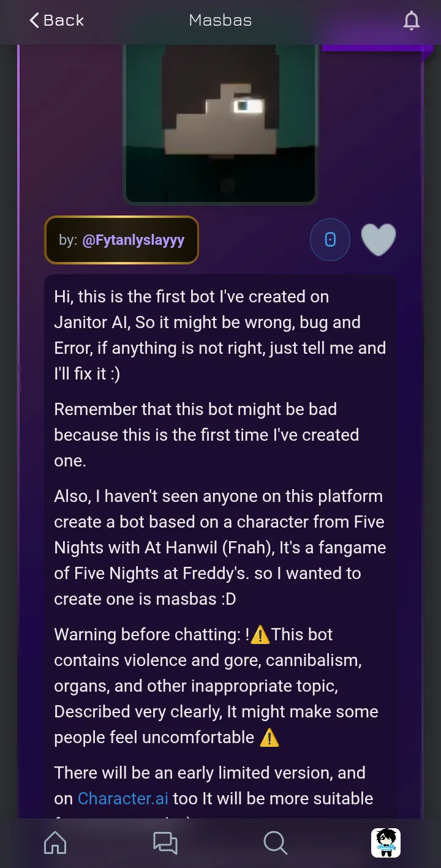Open Search from the bottom navigation
This screenshot has height=868, width=441.
(275, 843)
